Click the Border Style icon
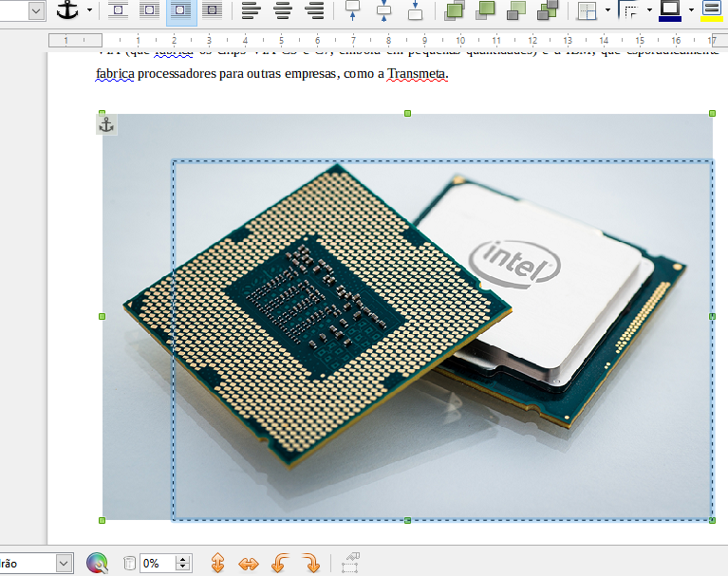The image size is (728, 576). tap(629, 10)
